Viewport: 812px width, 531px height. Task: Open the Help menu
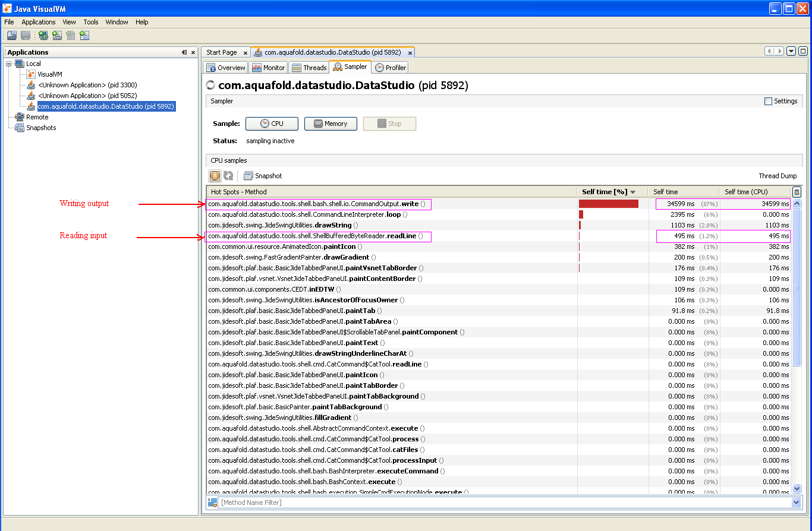point(142,22)
